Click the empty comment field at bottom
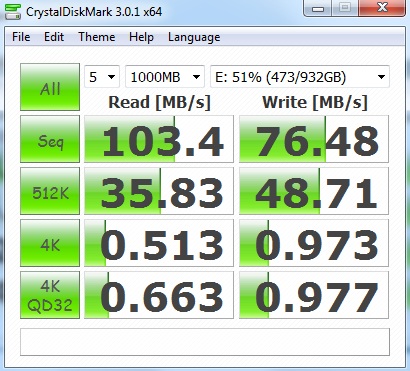410x371 pixels. point(205,342)
